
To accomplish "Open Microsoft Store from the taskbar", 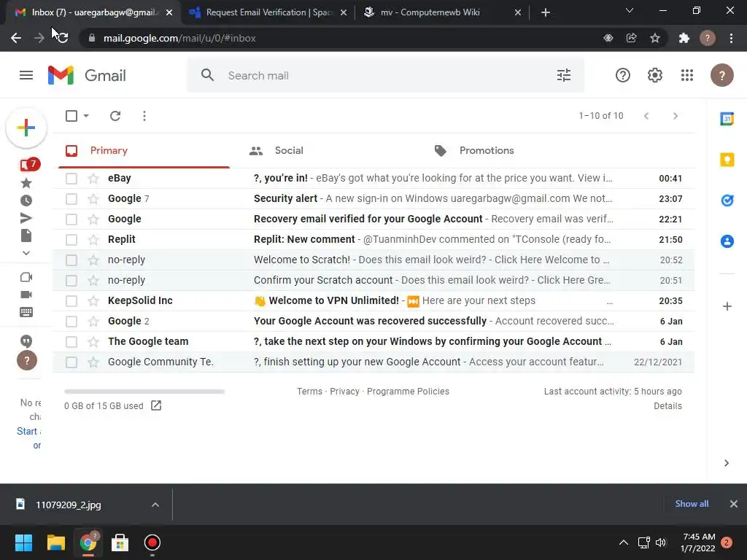I will point(120,542).
